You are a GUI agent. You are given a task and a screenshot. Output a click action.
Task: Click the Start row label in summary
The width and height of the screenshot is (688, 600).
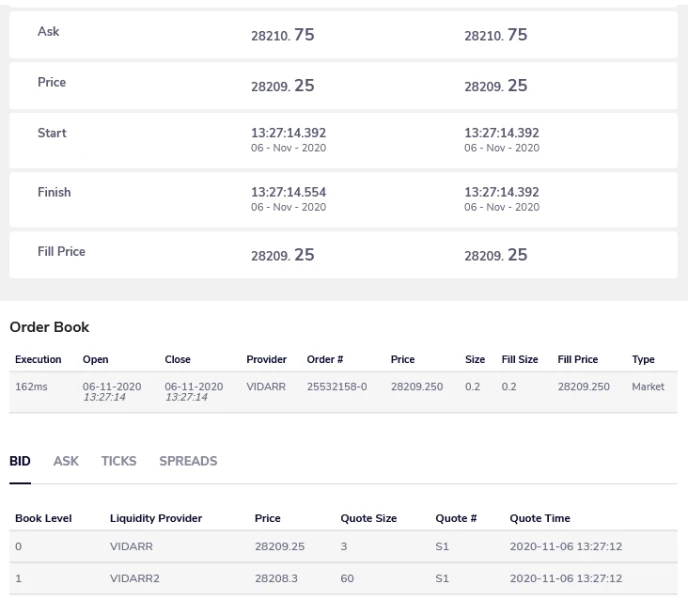click(52, 133)
